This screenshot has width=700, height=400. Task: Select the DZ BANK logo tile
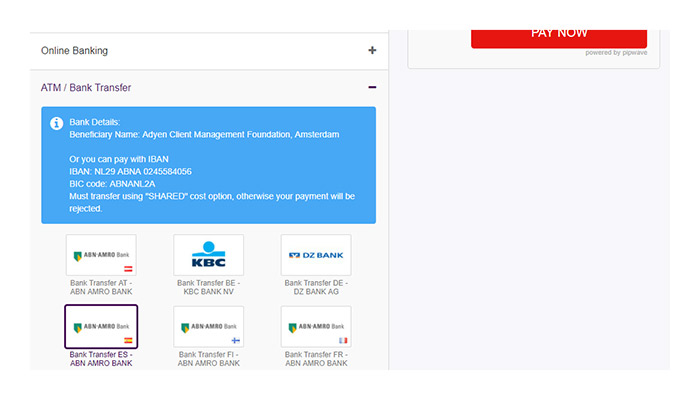pos(316,255)
